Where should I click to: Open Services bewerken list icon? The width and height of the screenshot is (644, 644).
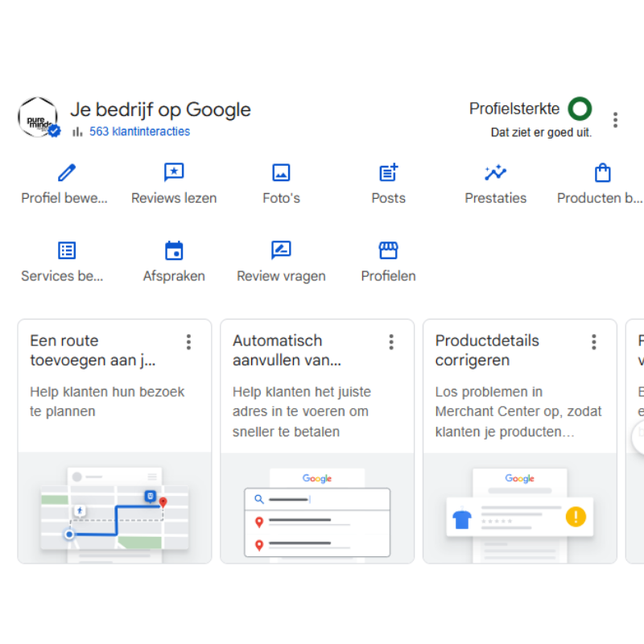click(67, 250)
